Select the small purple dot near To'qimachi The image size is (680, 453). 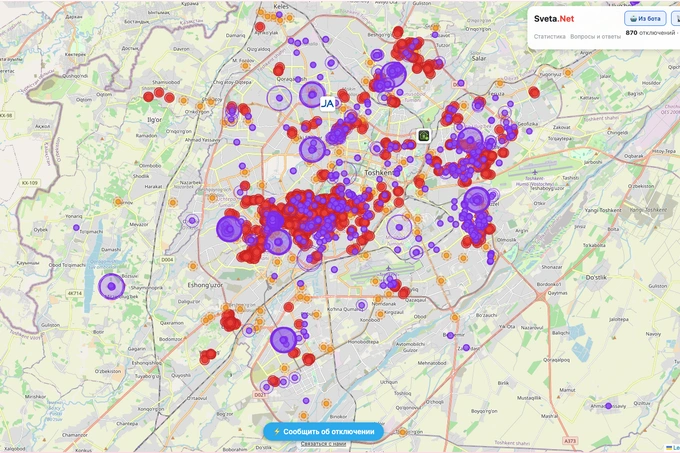(76, 228)
